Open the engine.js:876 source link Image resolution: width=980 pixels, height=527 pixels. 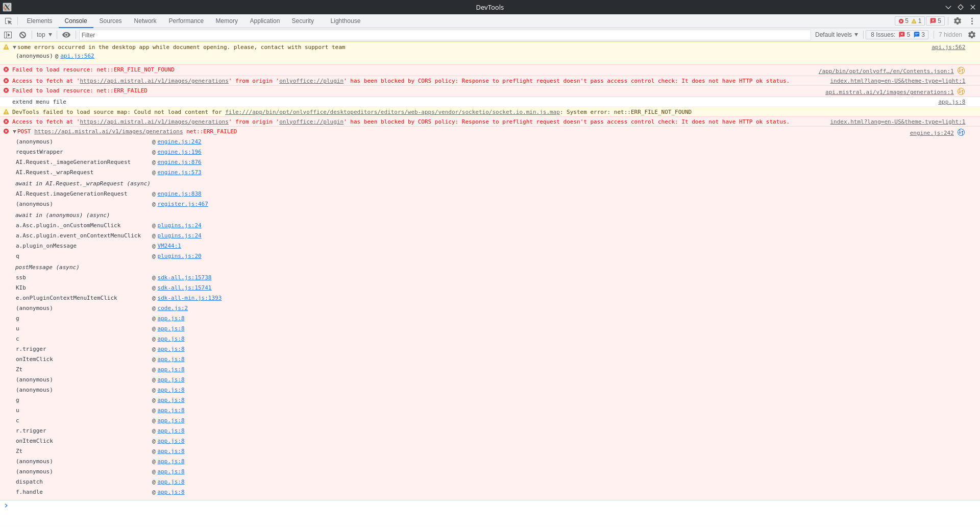(x=179, y=162)
